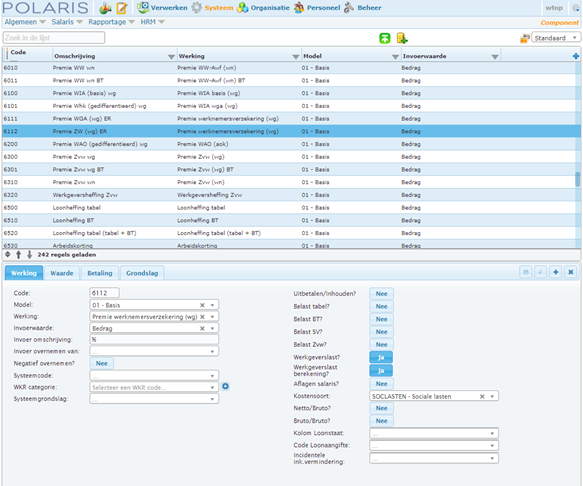The image size is (583, 486).
Task: Toggle Belast tabel switch
Action: pyautogui.click(x=381, y=306)
